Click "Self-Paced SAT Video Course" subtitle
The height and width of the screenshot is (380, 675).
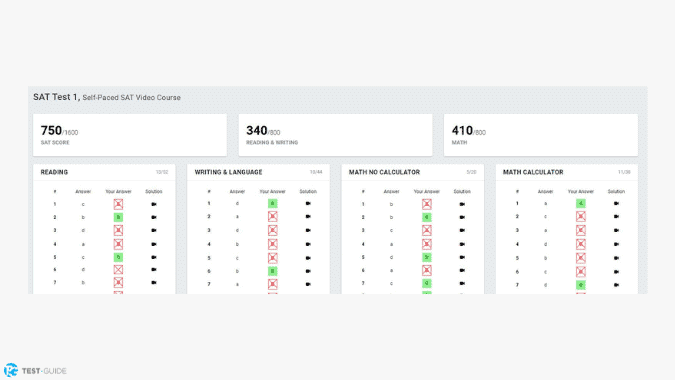click(x=131, y=98)
